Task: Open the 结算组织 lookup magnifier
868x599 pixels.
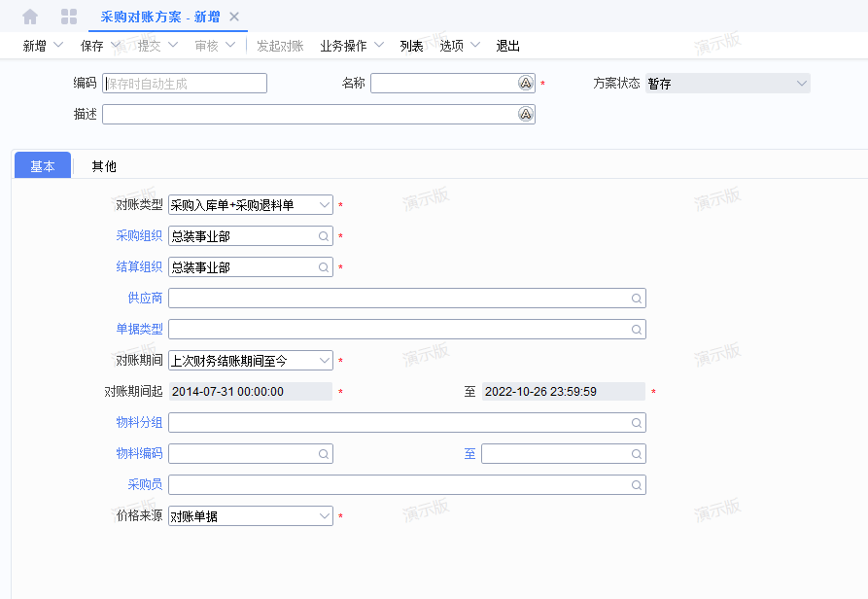Action: [x=323, y=266]
